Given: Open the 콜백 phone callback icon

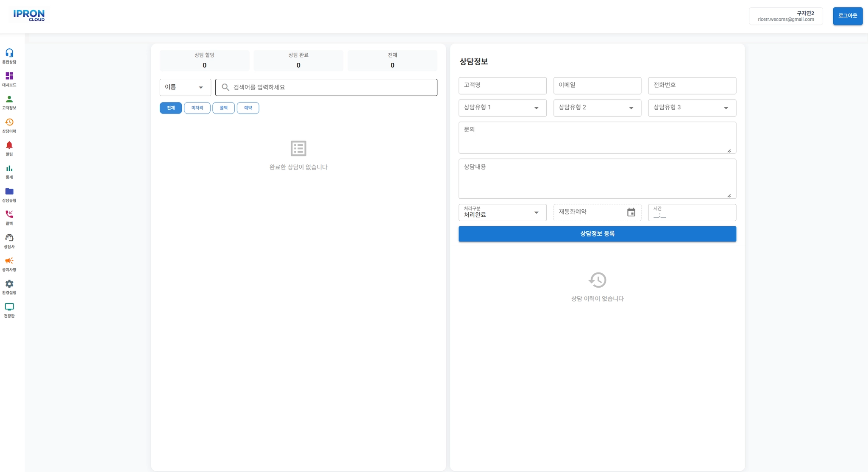Looking at the screenshot, I should (x=9, y=214).
